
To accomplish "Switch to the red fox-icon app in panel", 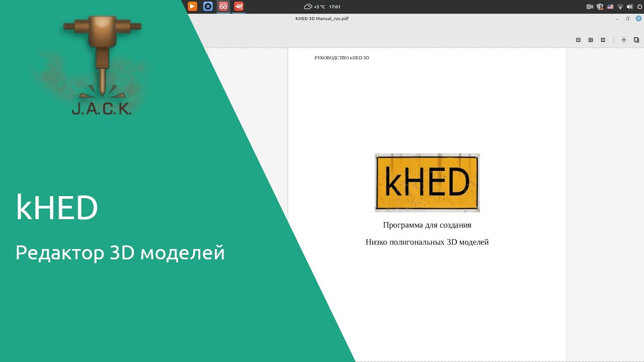I will click(x=239, y=7).
